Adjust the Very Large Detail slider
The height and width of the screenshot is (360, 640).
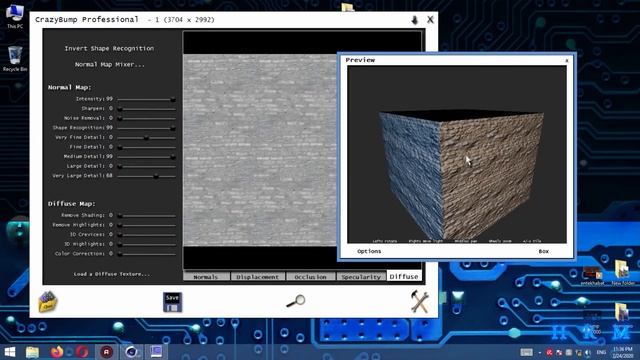[x=146, y=176]
